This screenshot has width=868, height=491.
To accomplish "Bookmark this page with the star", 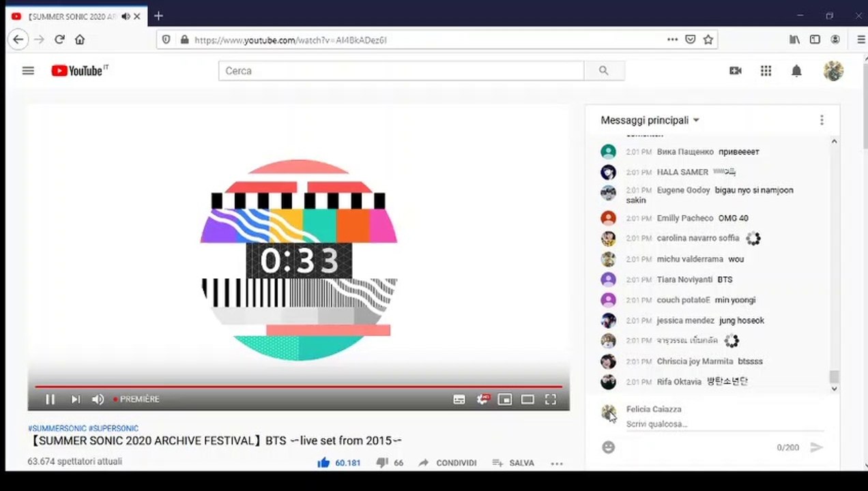I will tap(708, 40).
